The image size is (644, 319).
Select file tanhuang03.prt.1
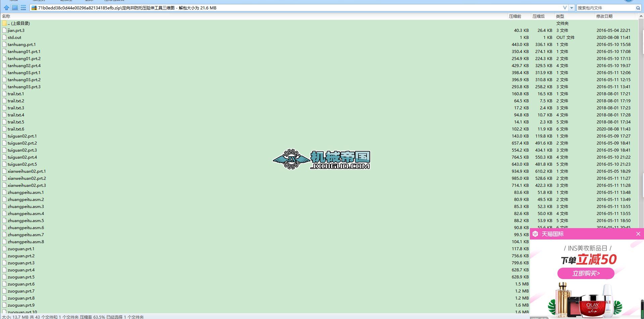pos(24,72)
